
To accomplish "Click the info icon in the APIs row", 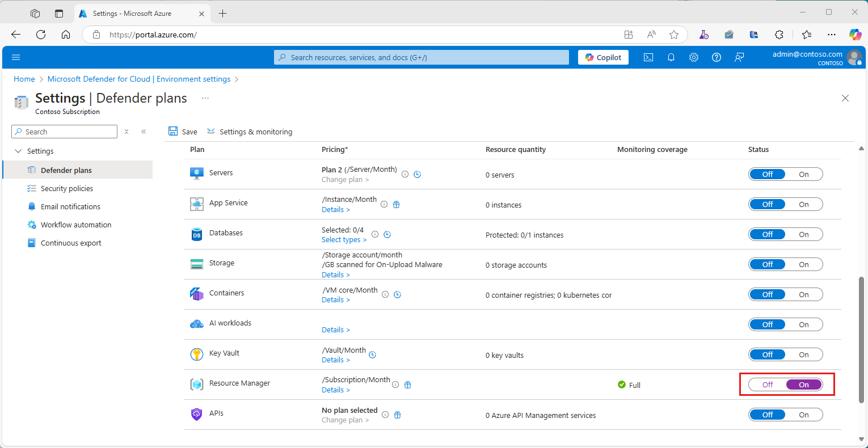I will [385, 415].
